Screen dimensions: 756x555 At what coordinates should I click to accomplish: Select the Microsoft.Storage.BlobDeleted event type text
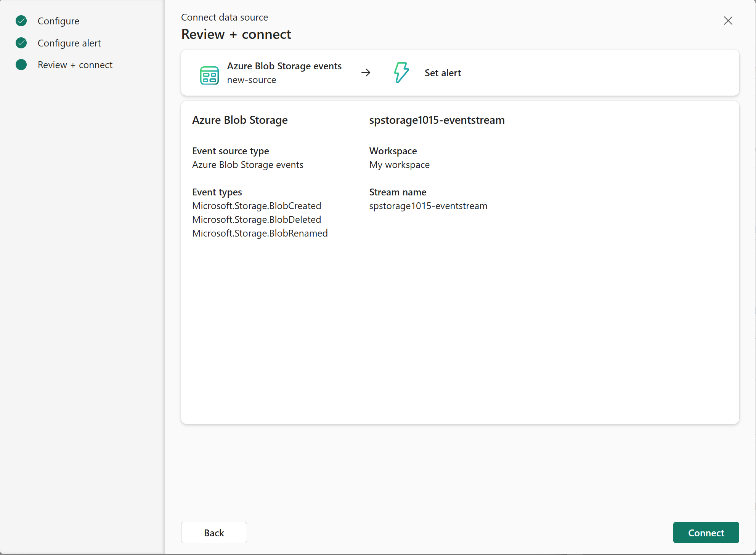257,219
